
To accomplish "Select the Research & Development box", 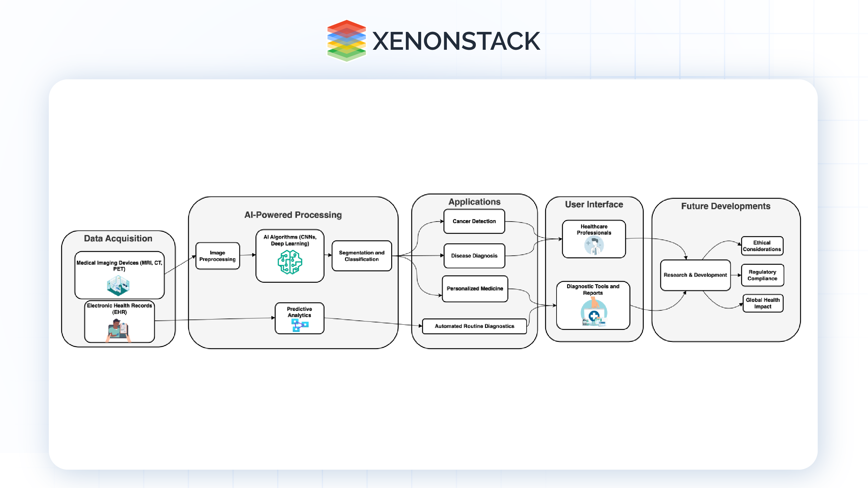I will pyautogui.click(x=695, y=275).
